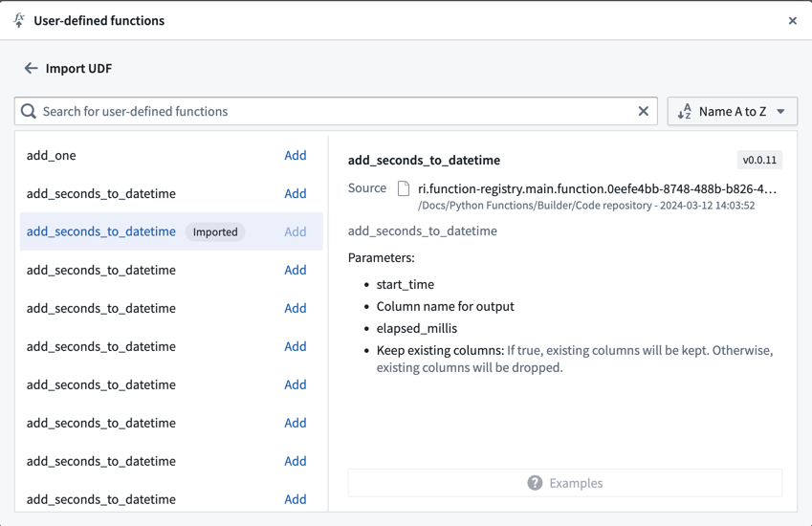Click the question mark icon in Examples
The height and width of the screenshot is (526, 812).
535,483
